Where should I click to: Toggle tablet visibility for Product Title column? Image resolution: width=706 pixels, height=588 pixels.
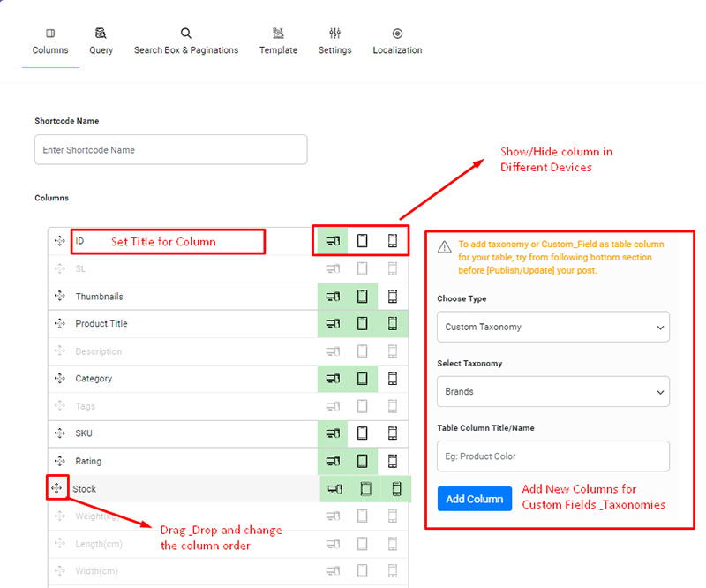(x=362, y=324)
